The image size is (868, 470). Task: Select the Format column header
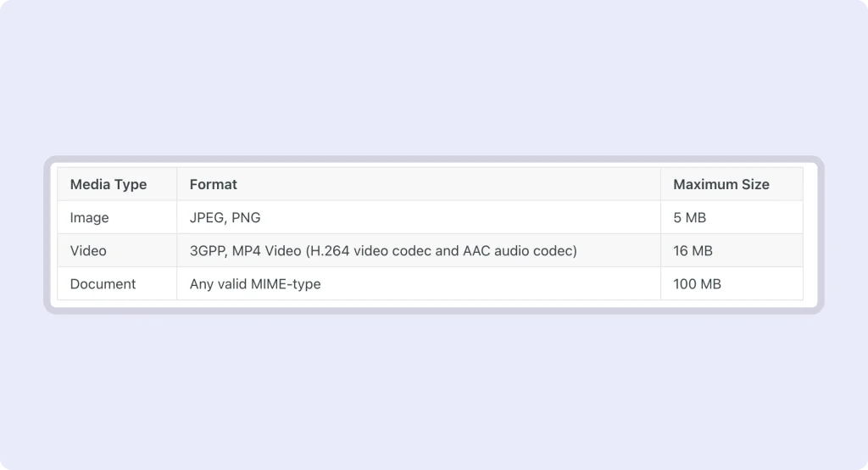(214, 184)
